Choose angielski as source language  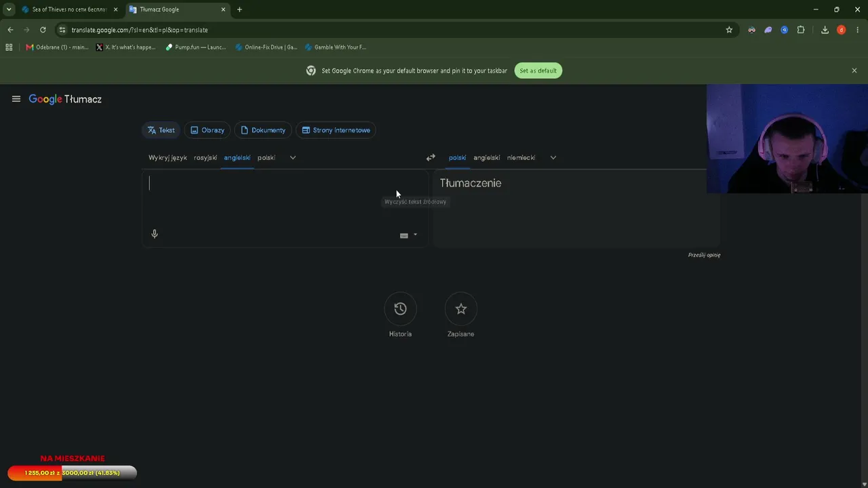(237, 157)
